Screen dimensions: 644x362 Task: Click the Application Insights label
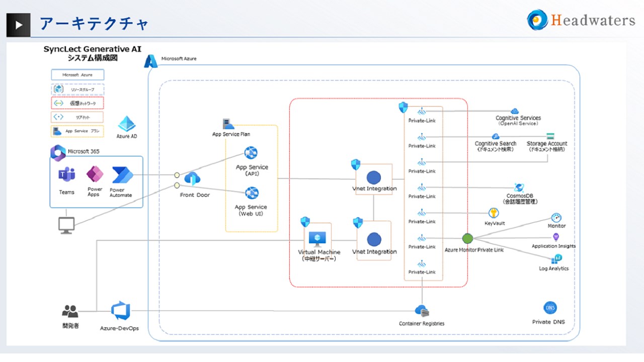pos(554,246)
